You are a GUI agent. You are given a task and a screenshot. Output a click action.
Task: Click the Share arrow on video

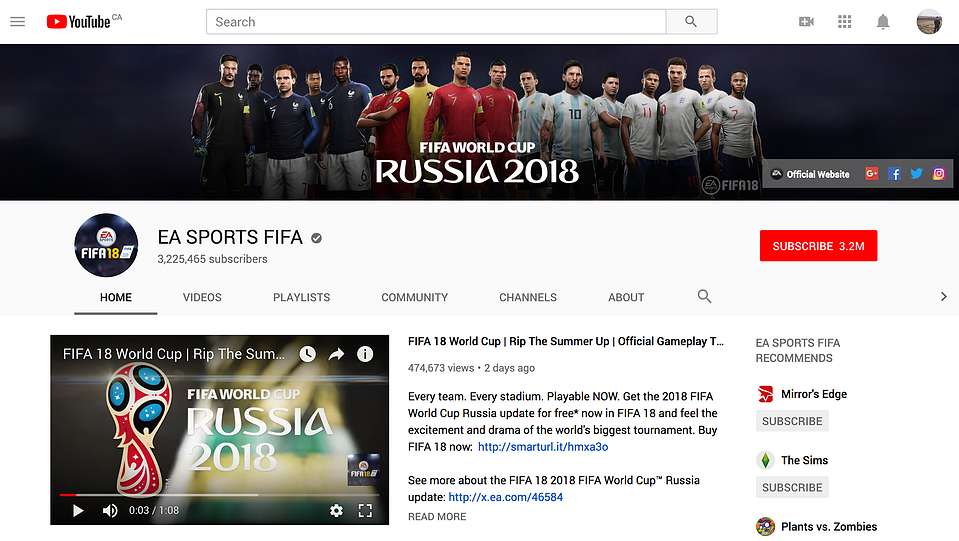tap(336, 354)
